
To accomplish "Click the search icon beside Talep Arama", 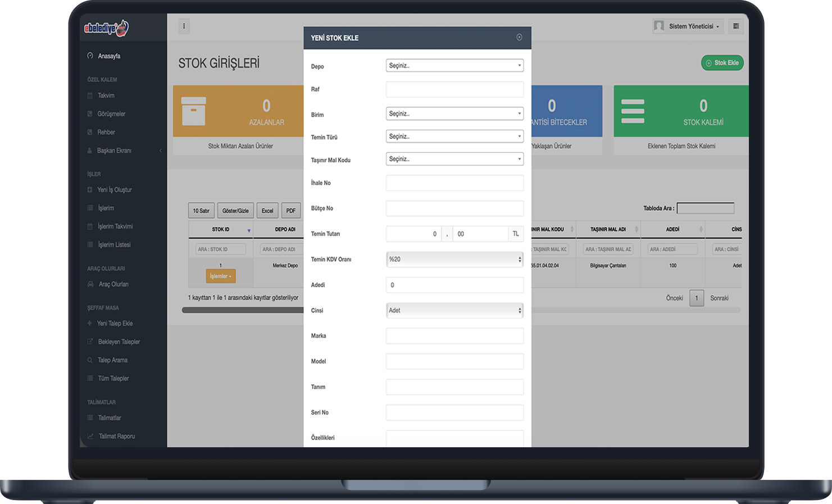I will pos(90,360).
